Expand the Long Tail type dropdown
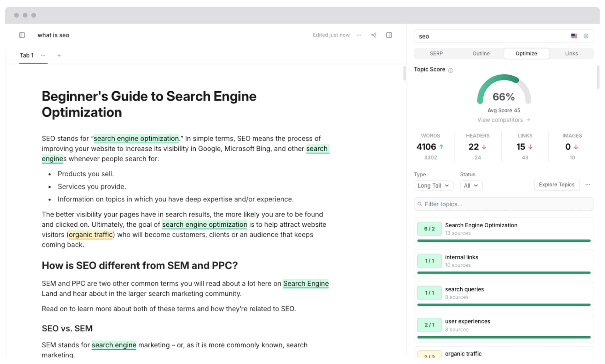 (x=433, y=185)
